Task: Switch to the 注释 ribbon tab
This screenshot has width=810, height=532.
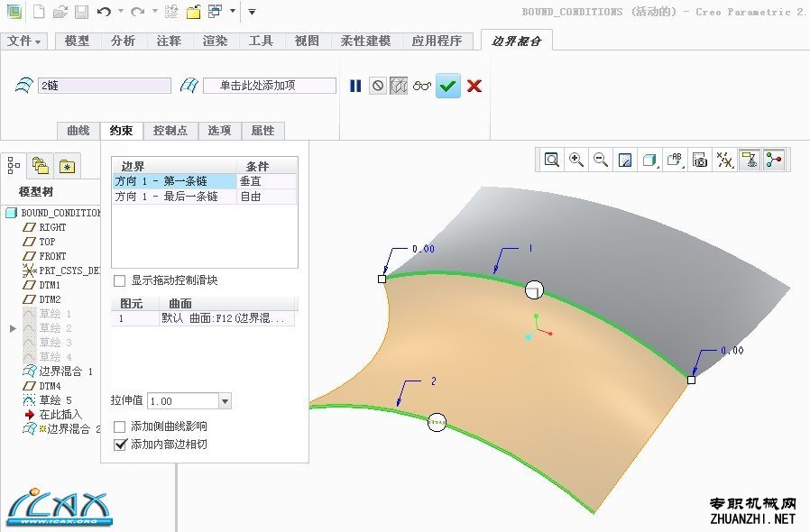Action: coord(169,41)
